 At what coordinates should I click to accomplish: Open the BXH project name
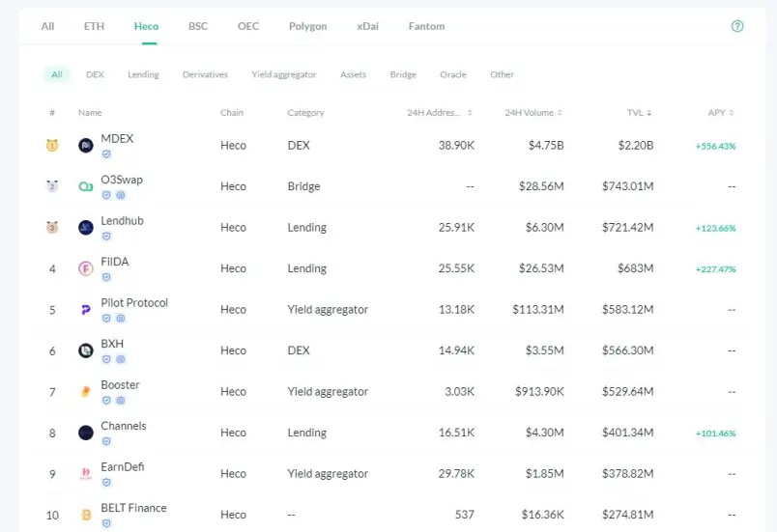pyautogui.click(x=112, y=344)
